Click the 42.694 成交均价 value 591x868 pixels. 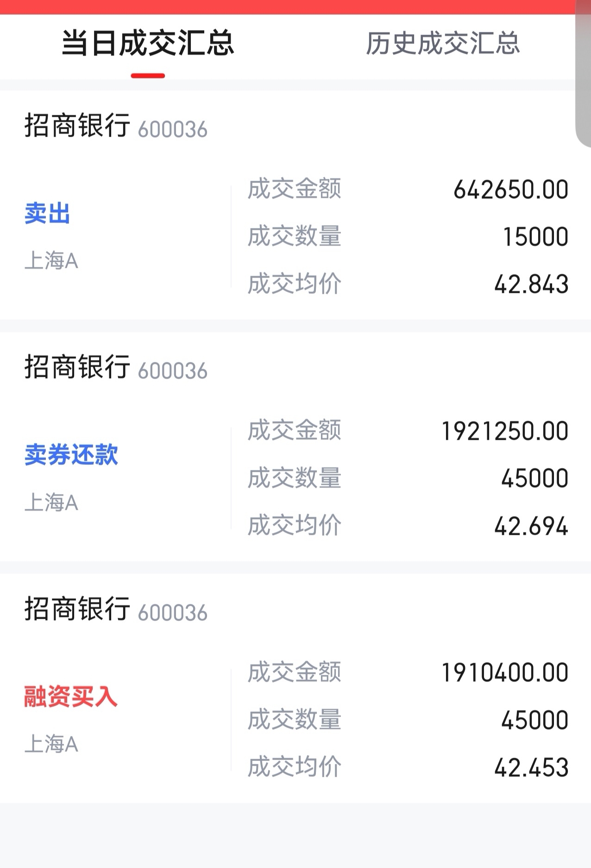[531, 526]
